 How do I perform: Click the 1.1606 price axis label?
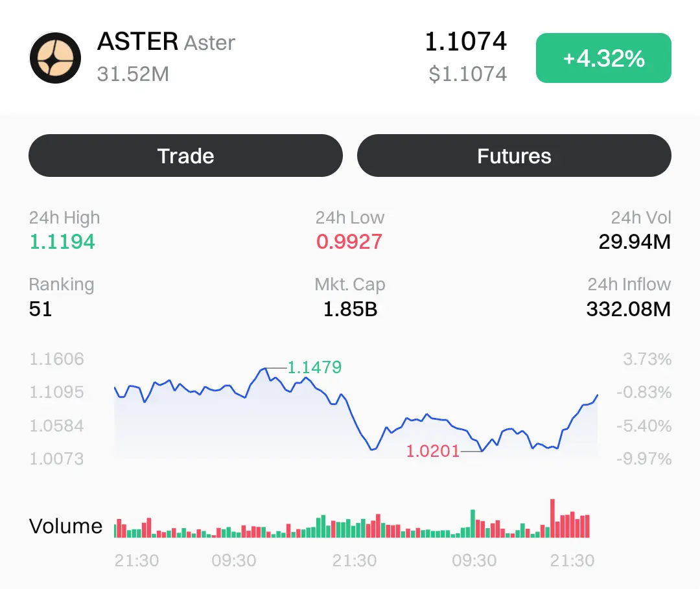[x=57, y=358]
